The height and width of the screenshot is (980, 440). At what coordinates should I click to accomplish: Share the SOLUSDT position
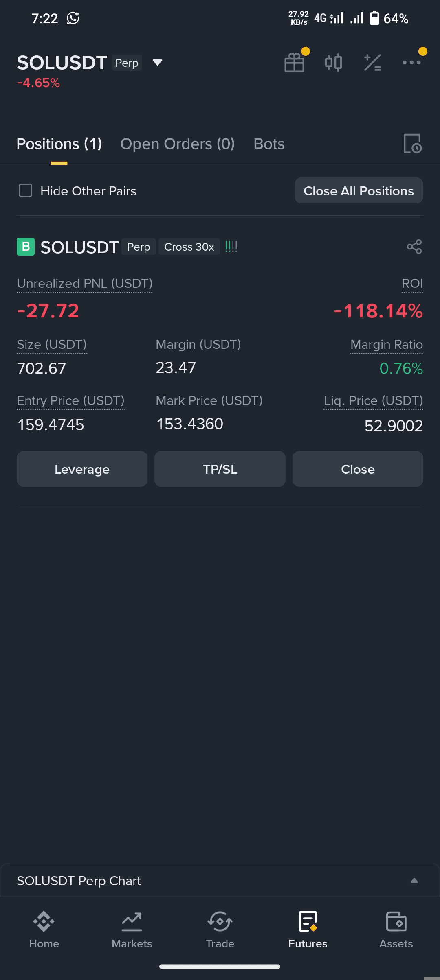pos(414,247)
